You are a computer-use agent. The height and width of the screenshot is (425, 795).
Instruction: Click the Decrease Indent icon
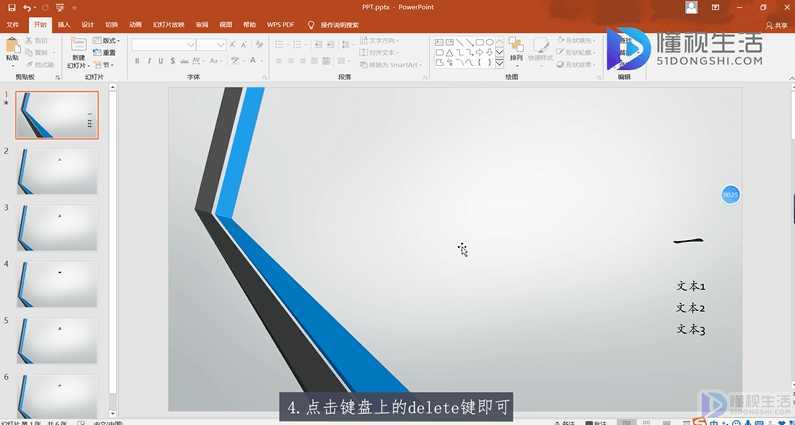pyautogui.click(x=317, y=45)
